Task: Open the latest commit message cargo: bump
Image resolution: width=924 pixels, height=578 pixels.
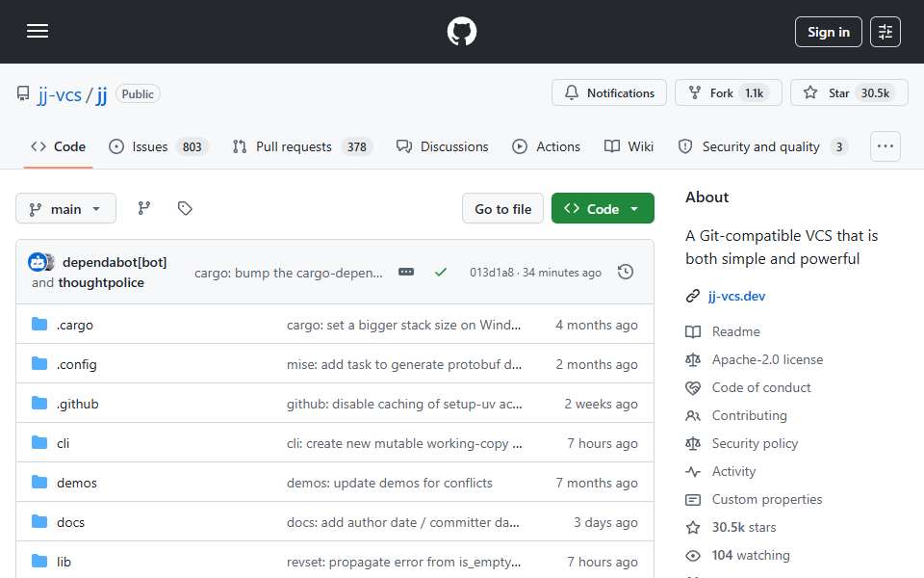Action: pos(288,273)
